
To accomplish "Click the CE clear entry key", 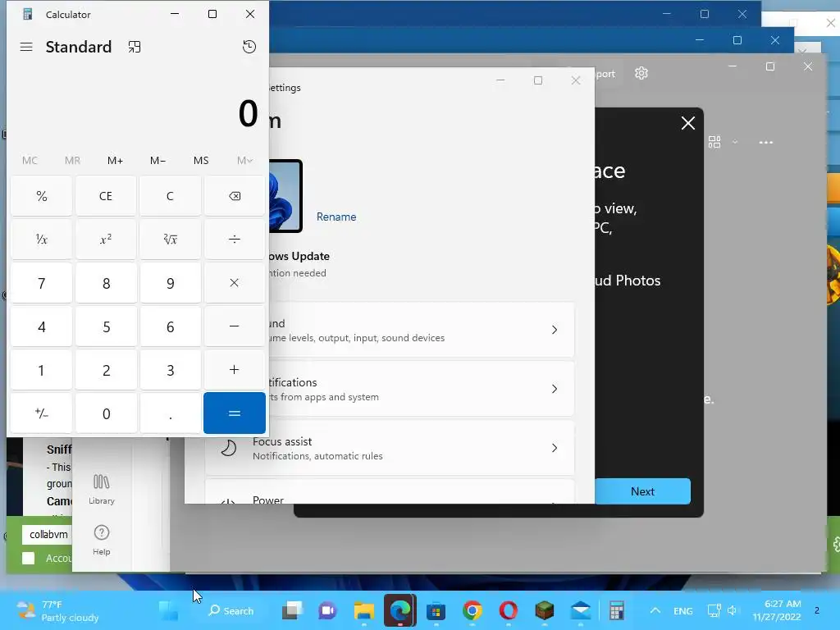I will pyautogui.click(x=106, y=196).
